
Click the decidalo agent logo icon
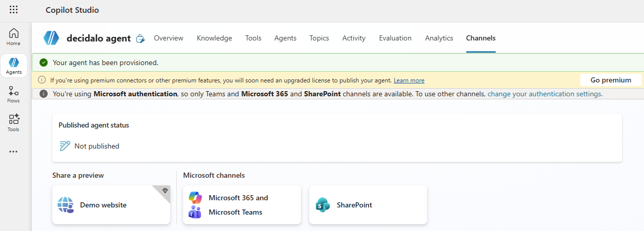(x=51, y=38)
